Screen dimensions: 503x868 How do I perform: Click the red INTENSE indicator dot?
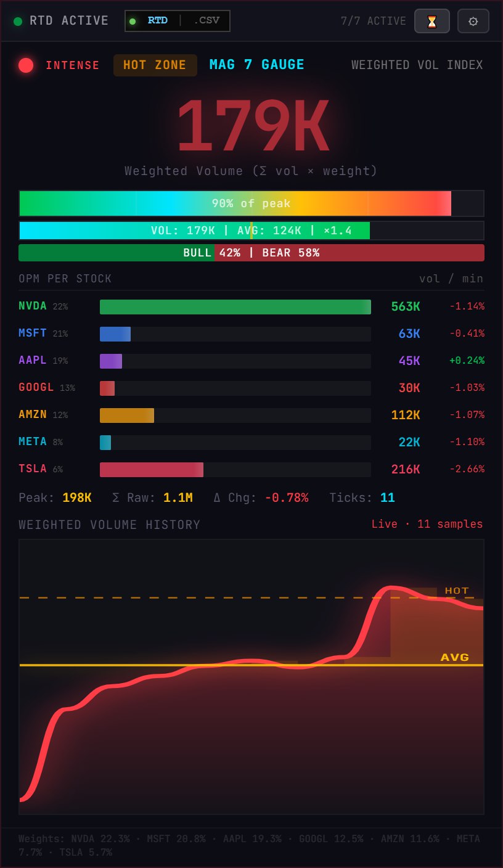pos(26,65)
